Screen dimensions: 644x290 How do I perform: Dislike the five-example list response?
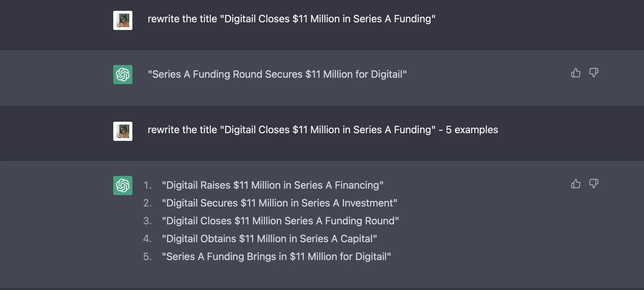click(594, 184)
